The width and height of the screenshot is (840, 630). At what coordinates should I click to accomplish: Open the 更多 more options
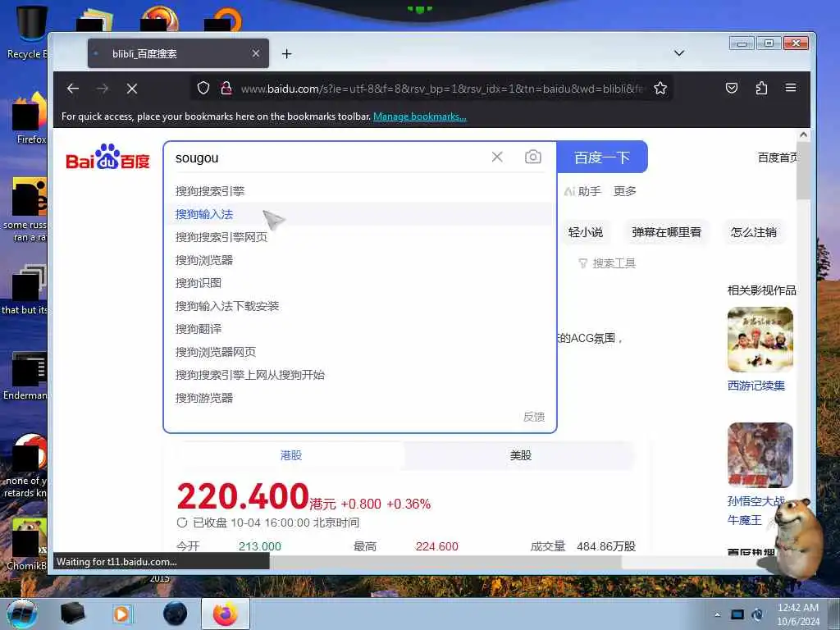pyautogui.click(x=624, y=191)
